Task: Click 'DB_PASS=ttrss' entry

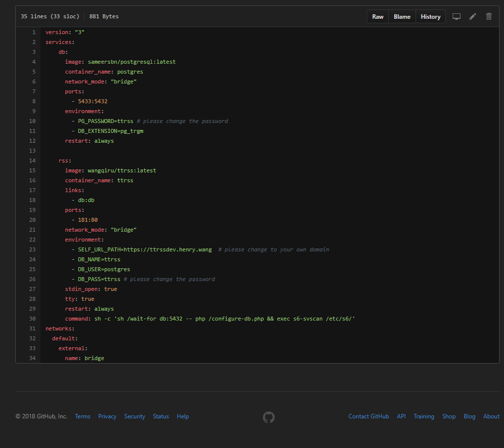Action: click(99, 279)
